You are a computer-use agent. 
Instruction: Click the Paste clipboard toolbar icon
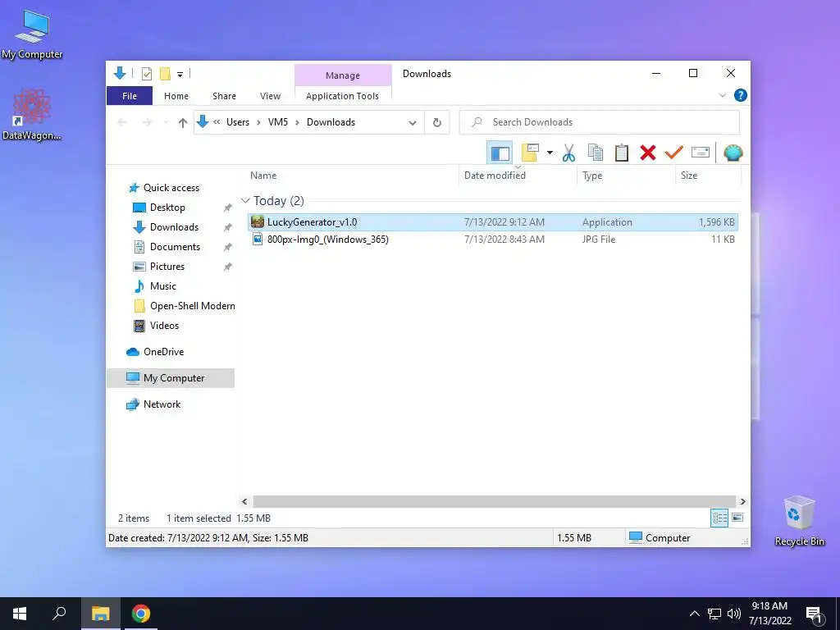point(622,153)
